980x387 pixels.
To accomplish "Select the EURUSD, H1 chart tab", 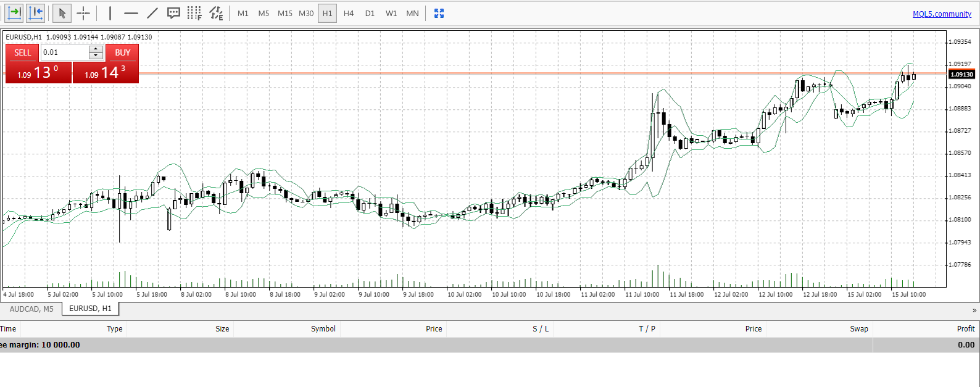I will [x=90, y=308].
